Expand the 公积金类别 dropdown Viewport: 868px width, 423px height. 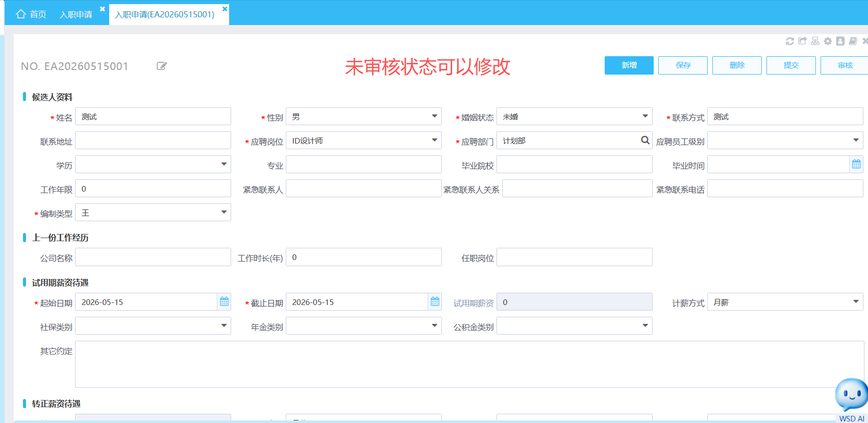[645, 325]
